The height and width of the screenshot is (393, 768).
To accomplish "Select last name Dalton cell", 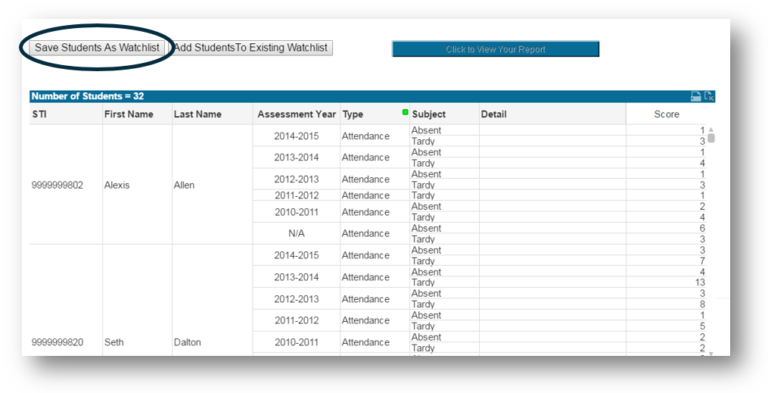I will (x=187, y=342).
